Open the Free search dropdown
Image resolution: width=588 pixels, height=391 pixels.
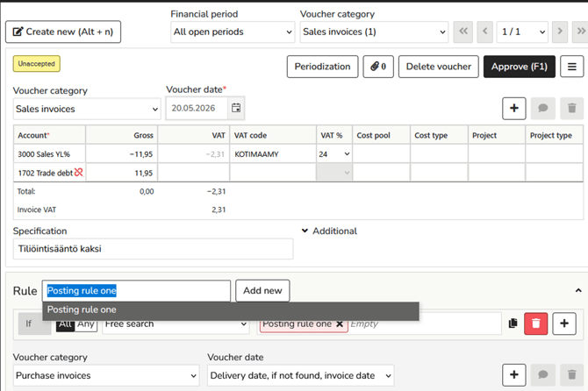[x=176, y=324]
